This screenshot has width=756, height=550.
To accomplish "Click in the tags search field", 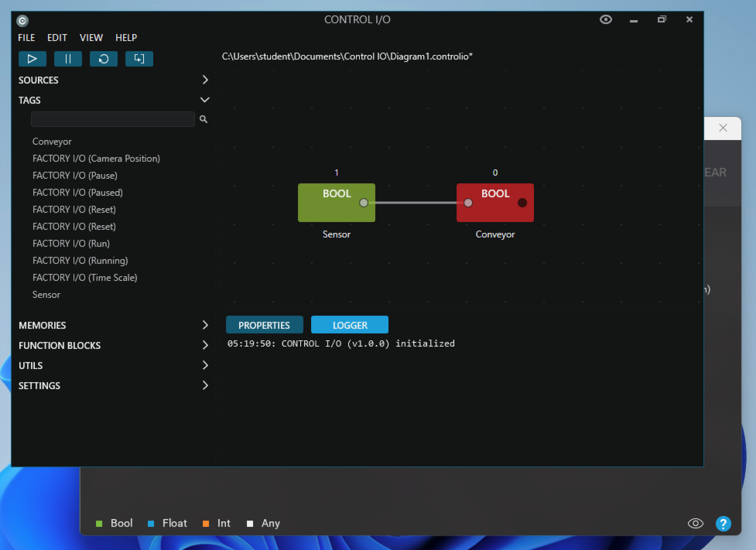I will (x=113, y=119).
